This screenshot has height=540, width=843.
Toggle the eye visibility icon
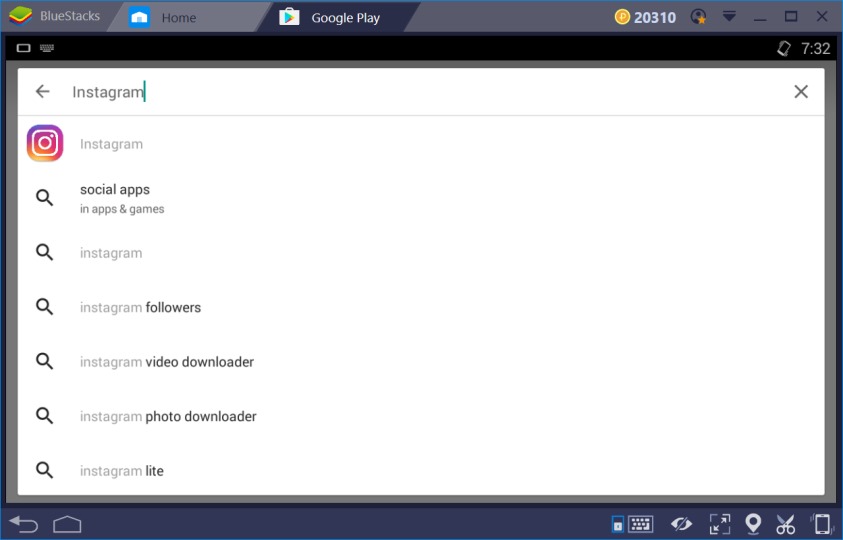pos(681,524)
